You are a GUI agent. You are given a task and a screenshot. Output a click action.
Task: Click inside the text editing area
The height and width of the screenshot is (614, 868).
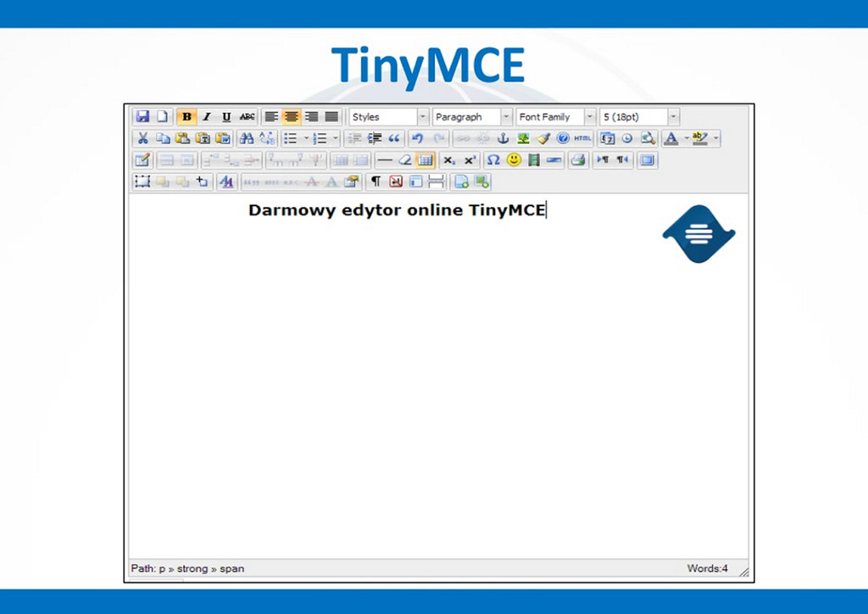pos(438,376)
